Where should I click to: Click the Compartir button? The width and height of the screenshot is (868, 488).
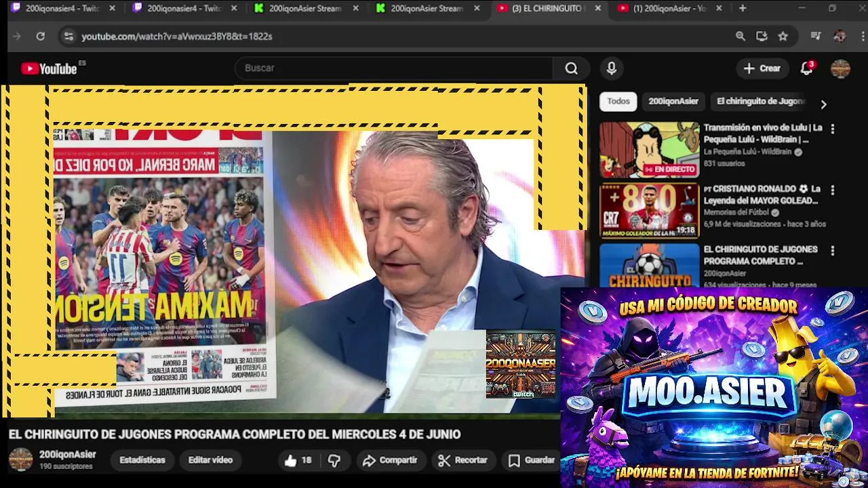390,460
